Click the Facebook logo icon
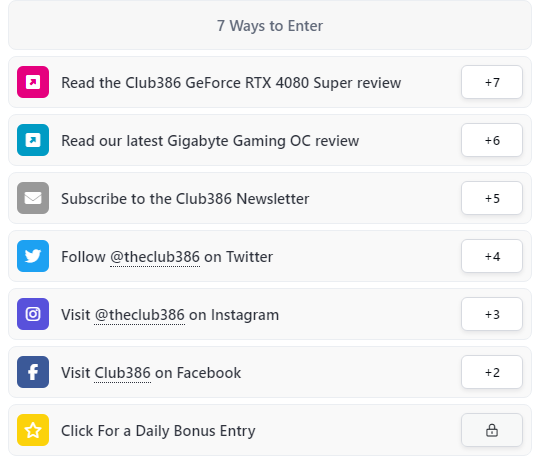This screenshot has width=540, height=462. point(33,372)
